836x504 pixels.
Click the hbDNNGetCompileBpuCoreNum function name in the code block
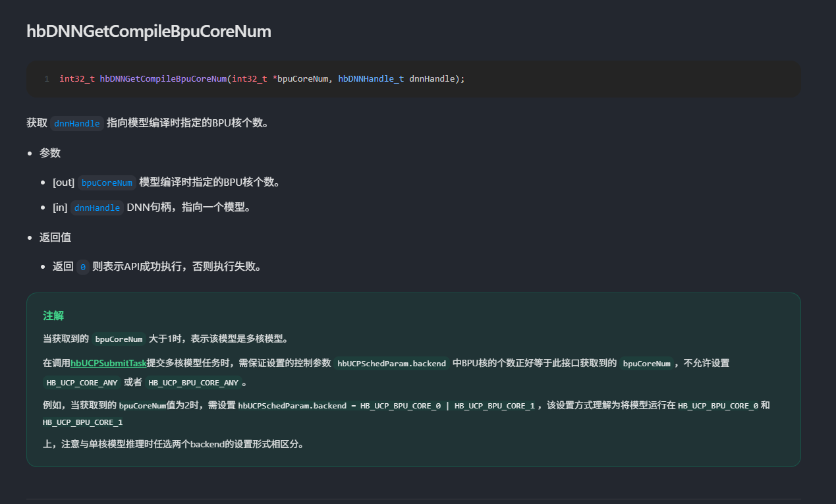[x=163, y=79]
